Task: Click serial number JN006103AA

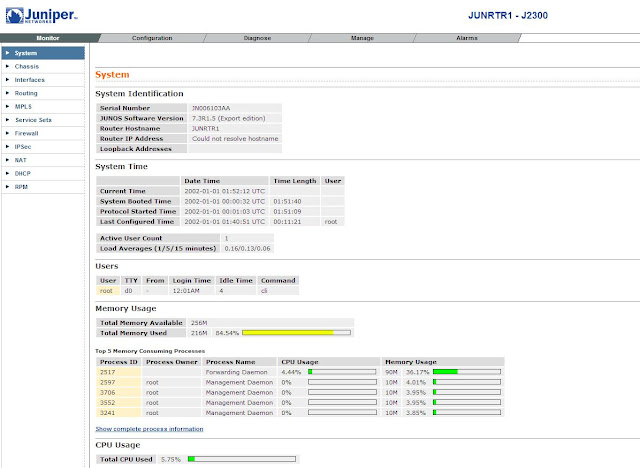Action: pyautogui.click(x=211, y=108)
